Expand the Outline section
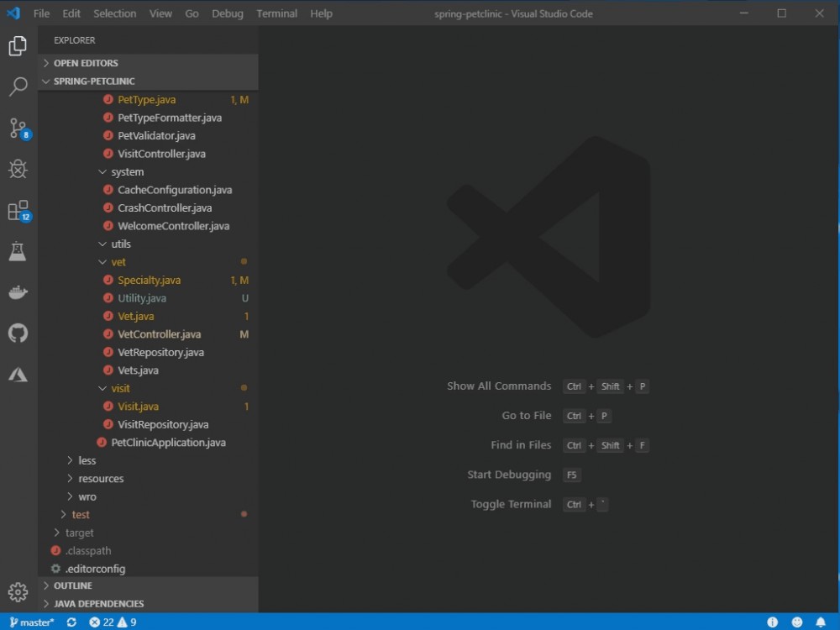The image size is (840, 630). pyautogui.click(x=149, y=585)
